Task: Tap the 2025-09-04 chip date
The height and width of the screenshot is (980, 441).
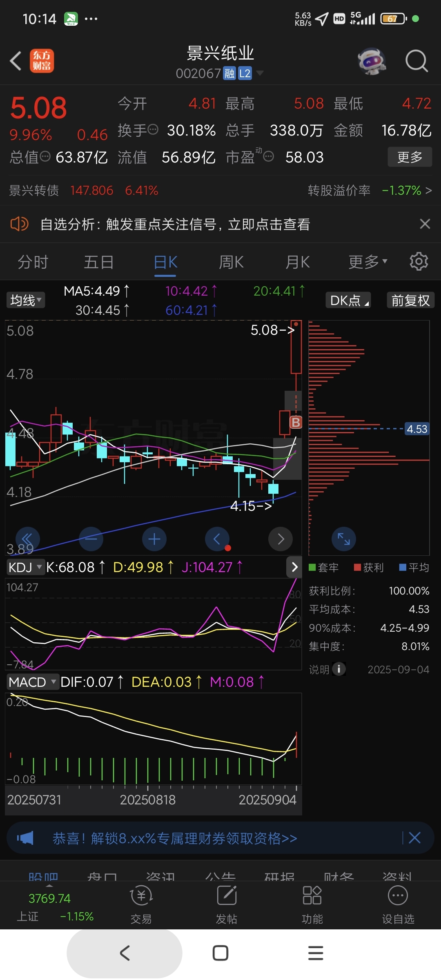Action: [x=399, y=669]
